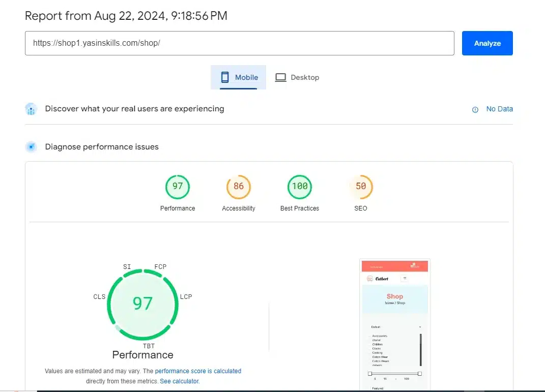Click the large 97 Performance gauge
The height and width of the screenshot is (392, 545).
pyautogui.click(x=142, y=304)
